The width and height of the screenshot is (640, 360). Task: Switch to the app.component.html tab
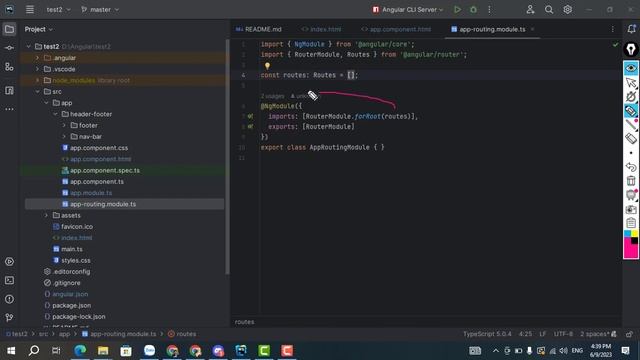click(x=396, y=29)
